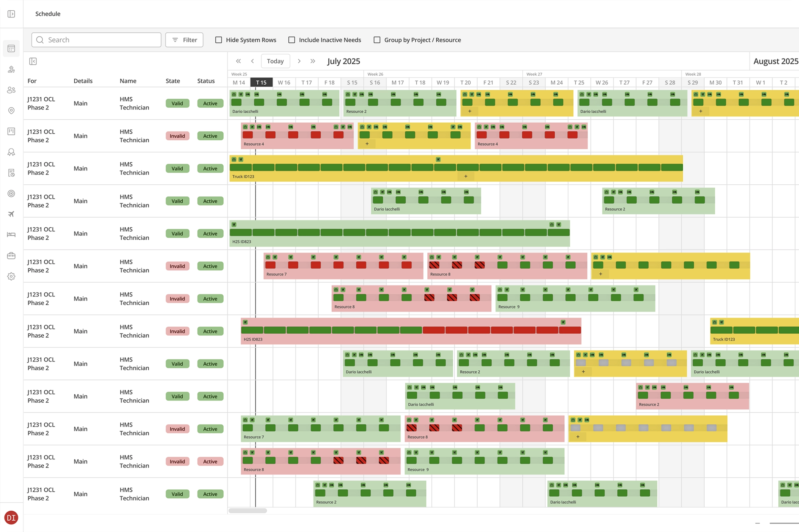Collapse the left details panel
Image resolution: width=799 pixels, height=532 pixels.
(33, 61)
